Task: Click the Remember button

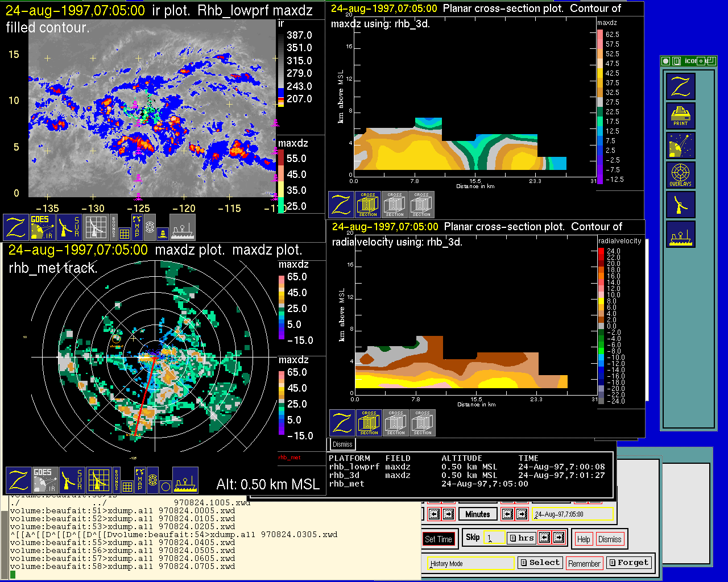Action: [584, 563]
